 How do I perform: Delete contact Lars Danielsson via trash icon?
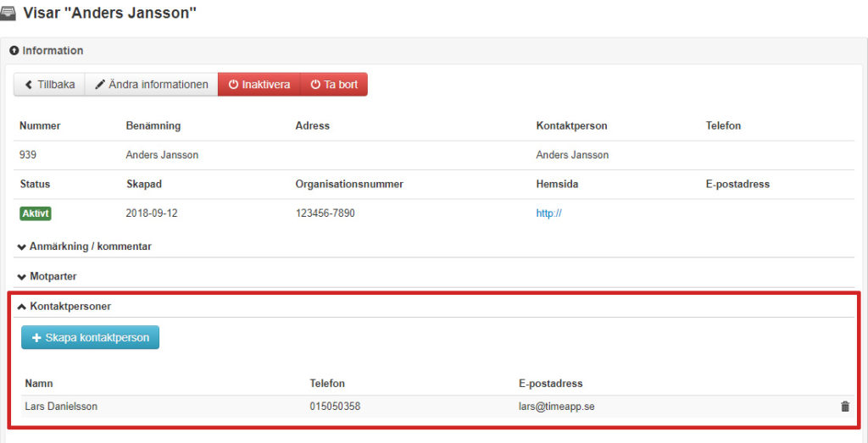coord(844,407)
